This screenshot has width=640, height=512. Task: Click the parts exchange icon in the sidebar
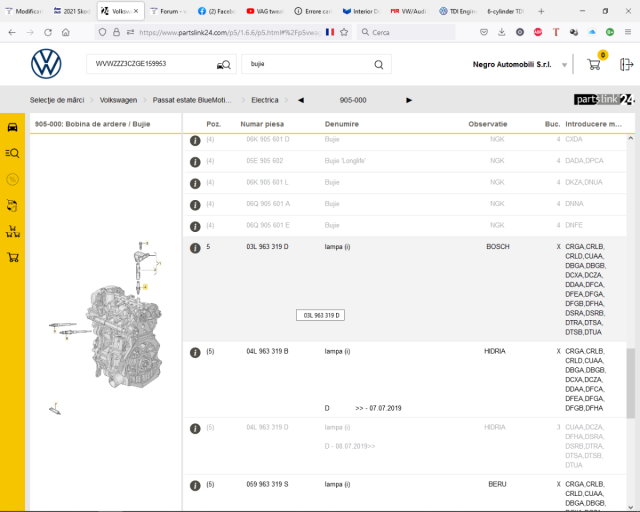pyautogui.click(x=12, y=205)
